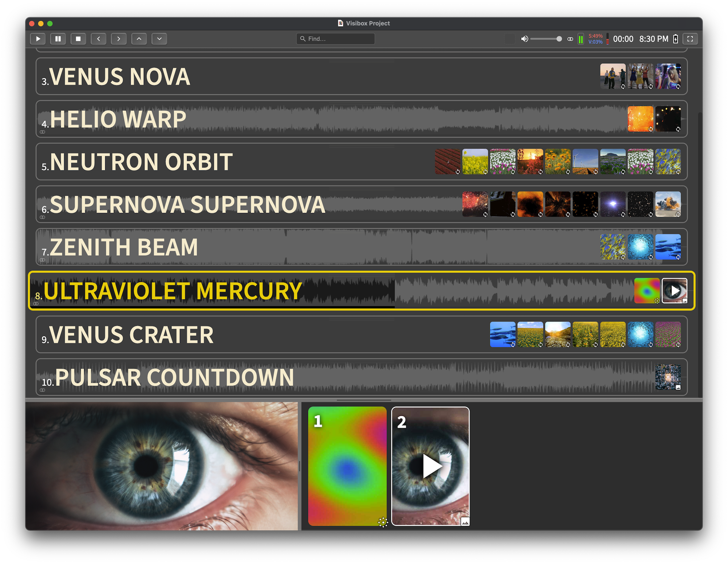Click the eye thumbnail in ULTRAVIOLET MERCURY
Image resolution: width=728 pixels, height=564 pixels.
674,291
